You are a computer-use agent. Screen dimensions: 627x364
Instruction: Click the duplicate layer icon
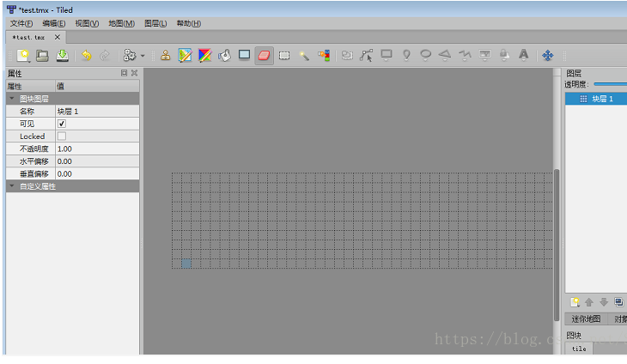618,302
